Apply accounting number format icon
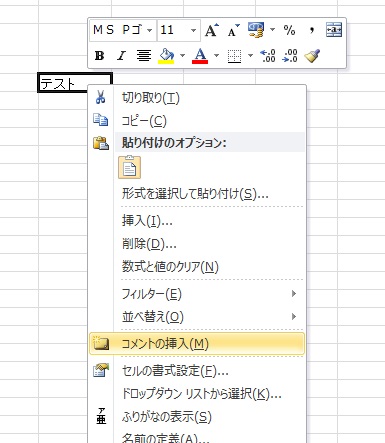Screen dimensions: 385x443 [256, 30]
